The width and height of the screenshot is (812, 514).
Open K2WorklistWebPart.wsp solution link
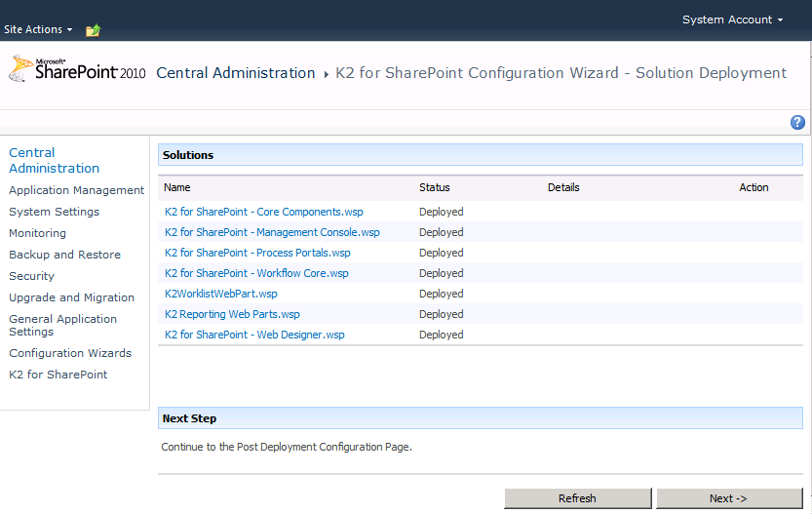click(221, 294)
